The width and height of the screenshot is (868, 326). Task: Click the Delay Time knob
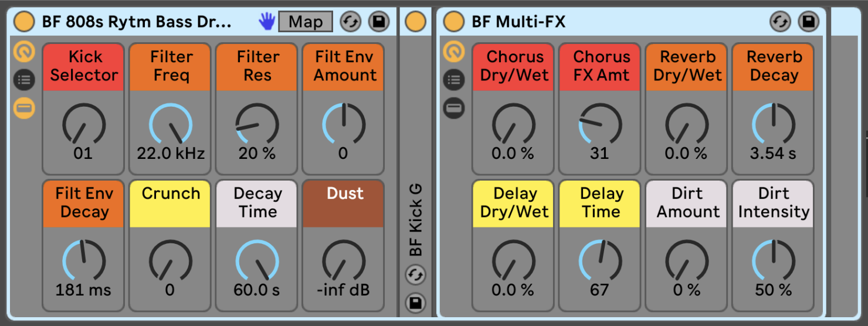coord(600,260)
